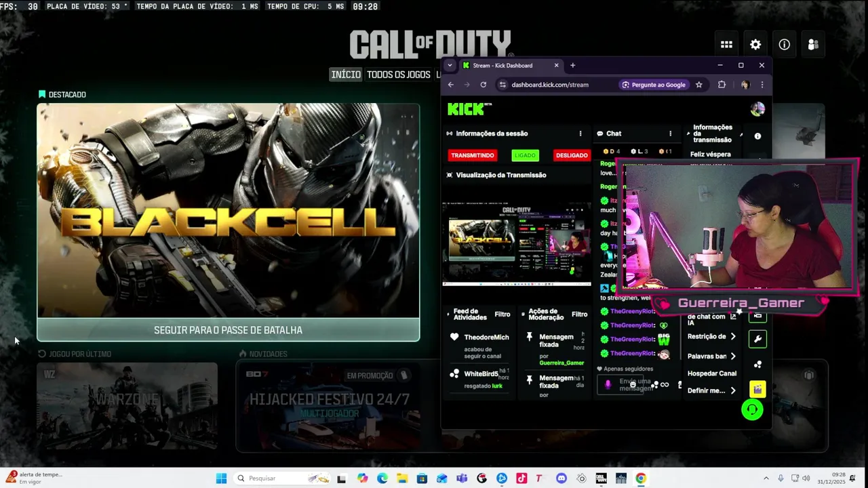
Task: Open Feed de Atividades Filtro
Action: coord(502,314)
